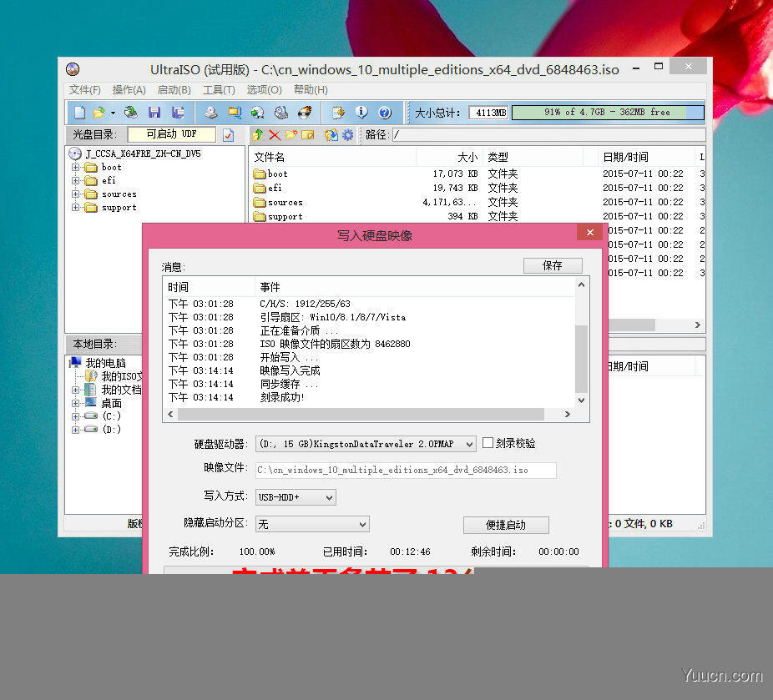Viewport: 773px width, 700px height.
Task: Click the Compress ISO toolbar icon
Action: [x=235, y=113]
